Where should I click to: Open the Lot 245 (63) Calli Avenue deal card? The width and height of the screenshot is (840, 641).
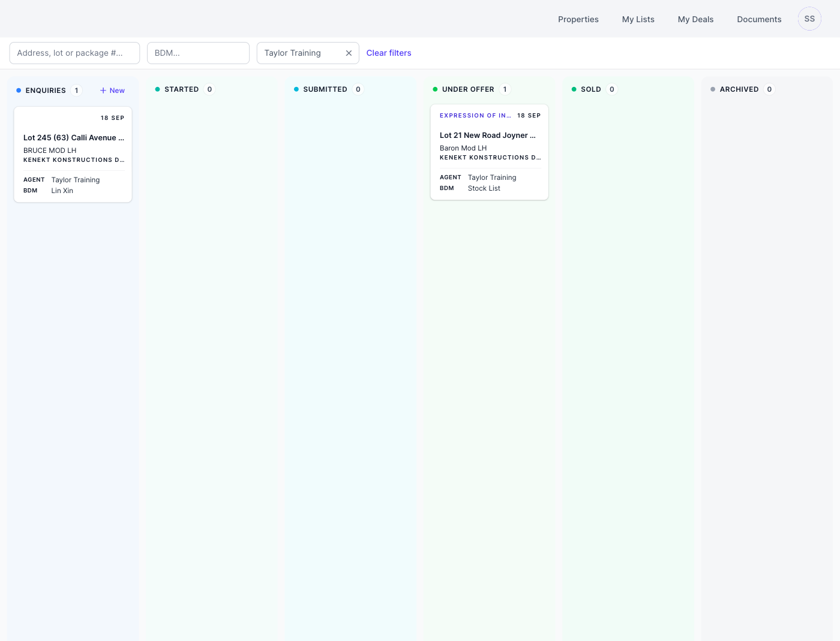pyautogui.click(x=73, y=155)
